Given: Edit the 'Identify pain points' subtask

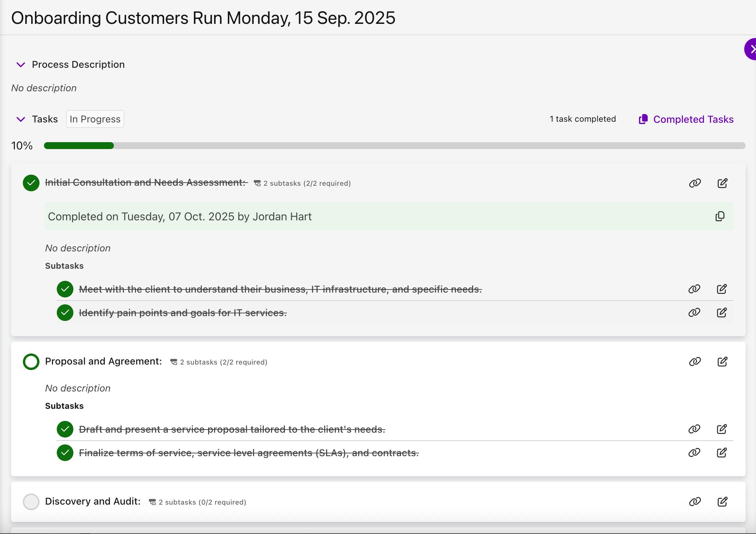Looking at the screenshot, I should tap(721, 313).
